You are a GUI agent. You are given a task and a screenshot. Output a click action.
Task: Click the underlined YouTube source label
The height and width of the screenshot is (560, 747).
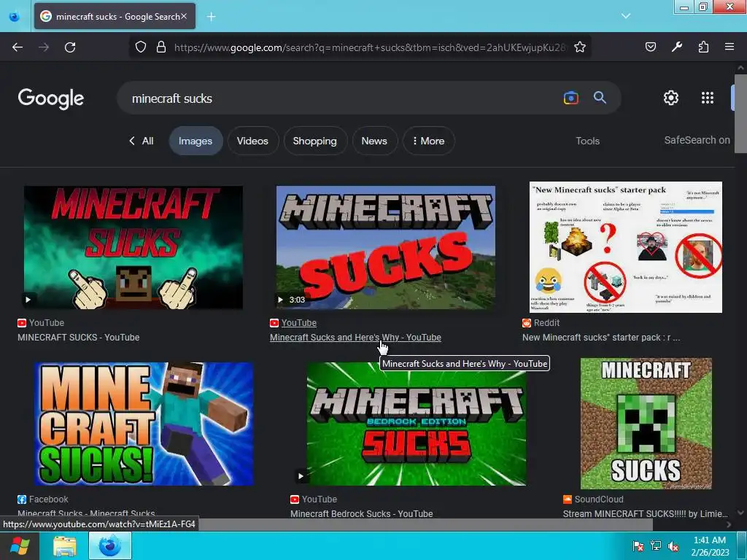(x=298, y=323)
